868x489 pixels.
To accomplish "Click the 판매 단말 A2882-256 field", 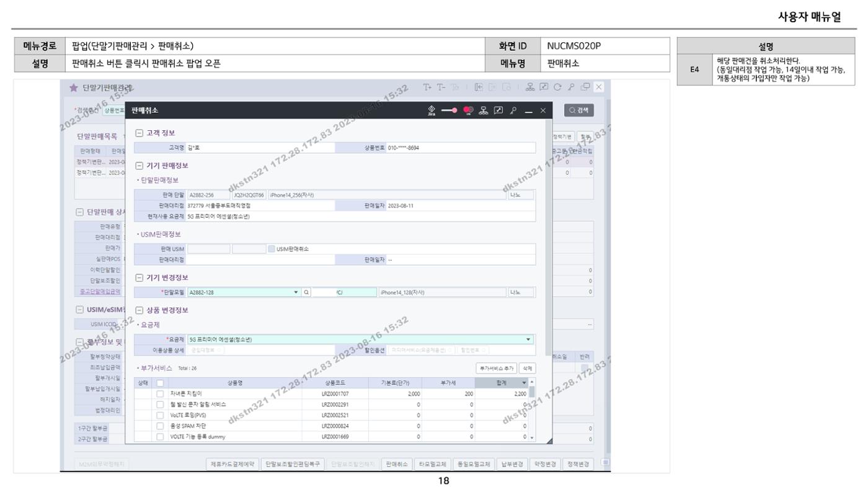I will (208, 195).
